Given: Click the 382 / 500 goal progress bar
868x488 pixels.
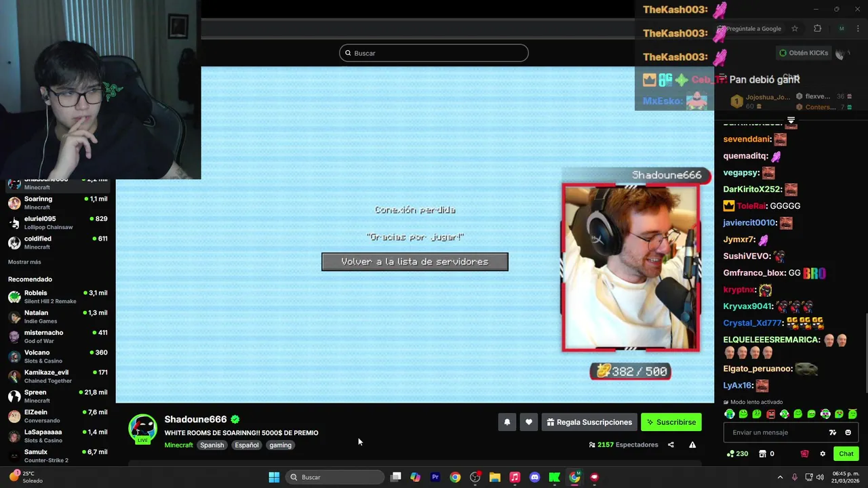Looking at the screenshot, I should point(630,371).
